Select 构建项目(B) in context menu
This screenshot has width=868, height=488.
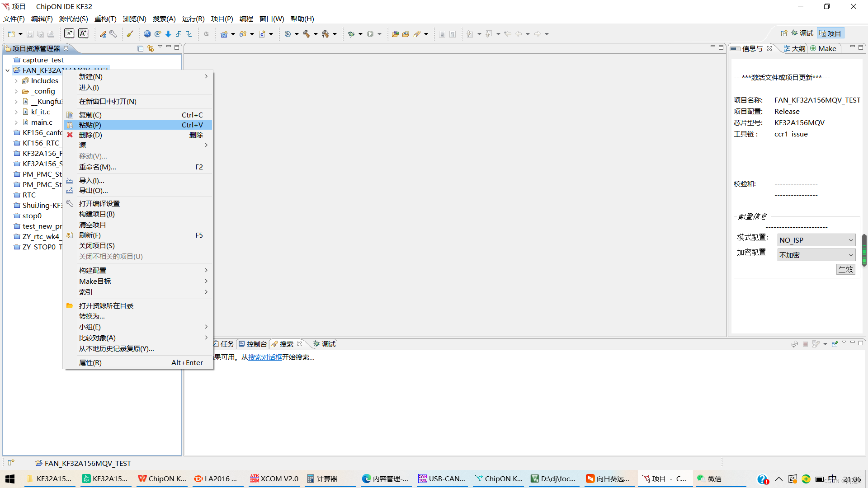[97, 214]
